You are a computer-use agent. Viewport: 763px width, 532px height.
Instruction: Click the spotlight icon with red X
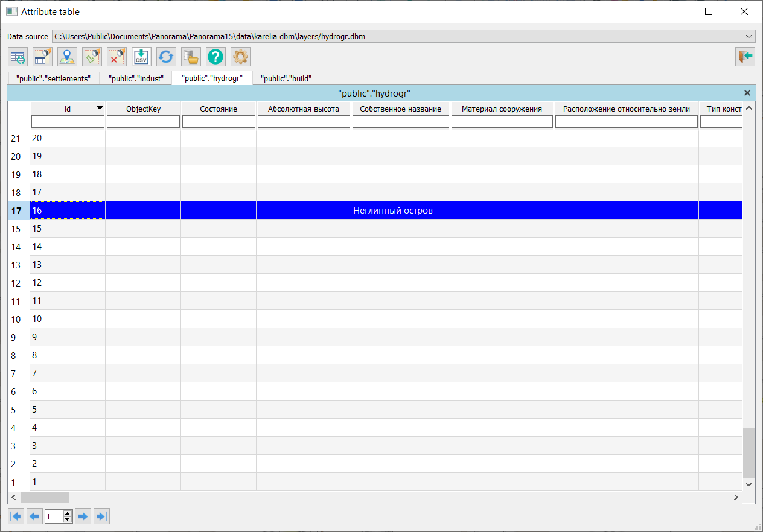tap(117, 57)
